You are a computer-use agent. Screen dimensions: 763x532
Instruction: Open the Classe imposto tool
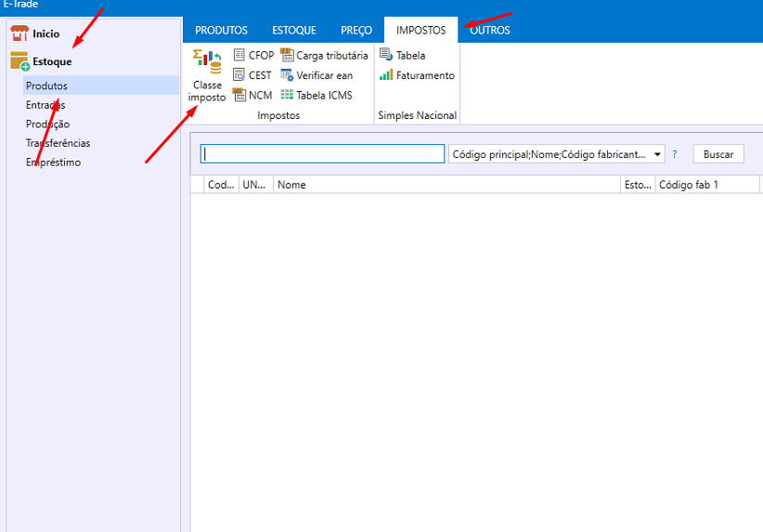click(208, 75)
